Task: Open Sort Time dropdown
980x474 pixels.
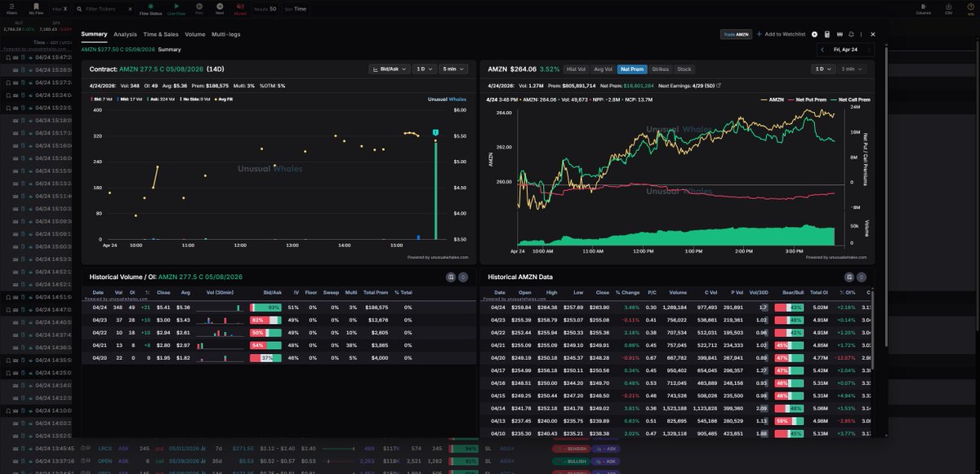Action: point(296,9)
